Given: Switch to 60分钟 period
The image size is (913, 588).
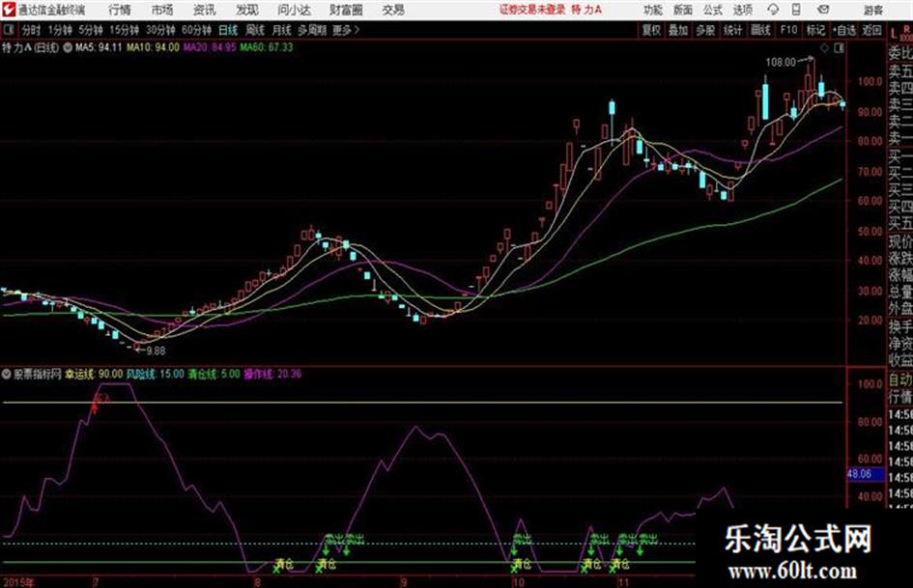Looking at the screenshot, I should point(196,30).
